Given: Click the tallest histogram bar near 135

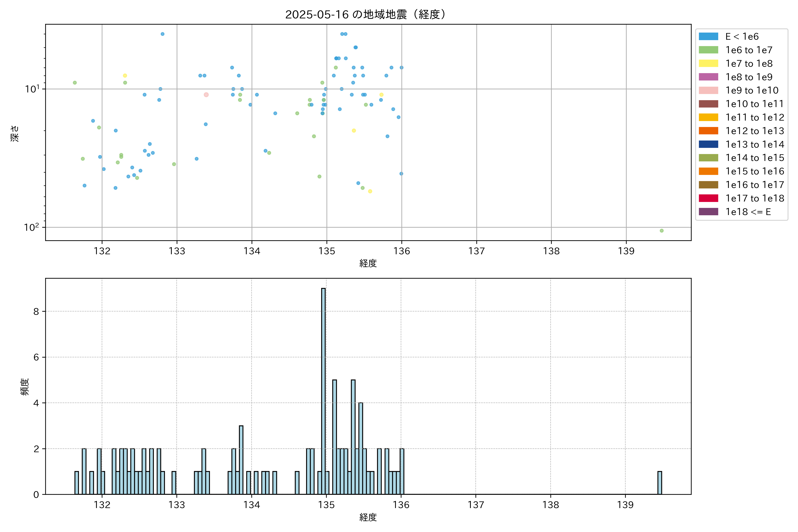Looking at the screenshot, I should pyautogui.click(x=323, y=390).
